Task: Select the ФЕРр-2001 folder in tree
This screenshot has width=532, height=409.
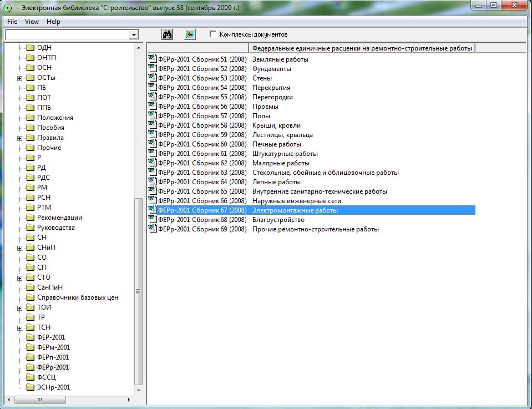Action: [53, 367]
